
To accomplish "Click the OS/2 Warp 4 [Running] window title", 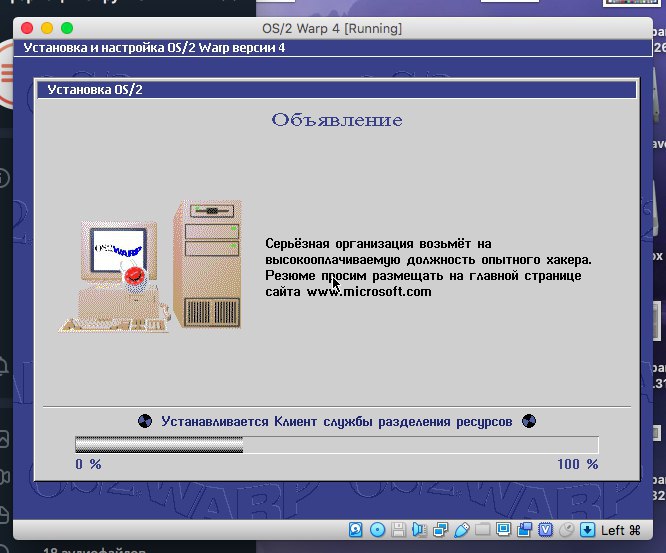I will point(332,28).
